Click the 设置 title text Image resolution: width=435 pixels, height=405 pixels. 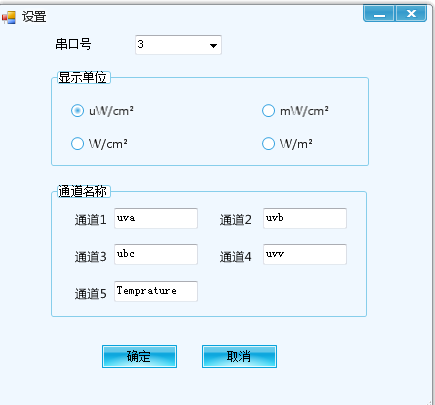34,17
